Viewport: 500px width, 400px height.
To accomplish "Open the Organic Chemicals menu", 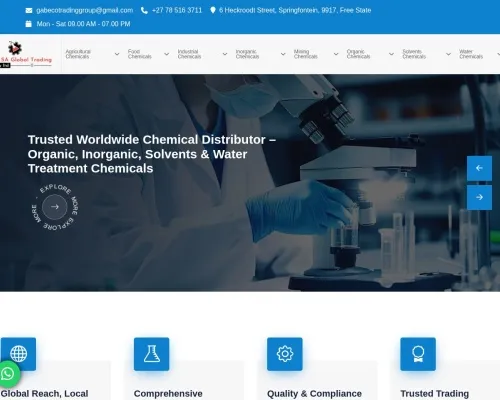I will tap(358, 54).
